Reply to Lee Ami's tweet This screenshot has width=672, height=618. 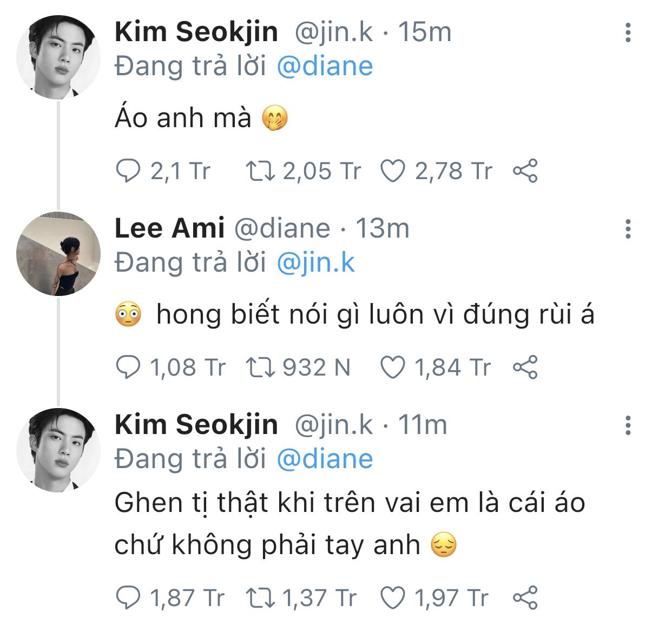[x=128, y=367]
